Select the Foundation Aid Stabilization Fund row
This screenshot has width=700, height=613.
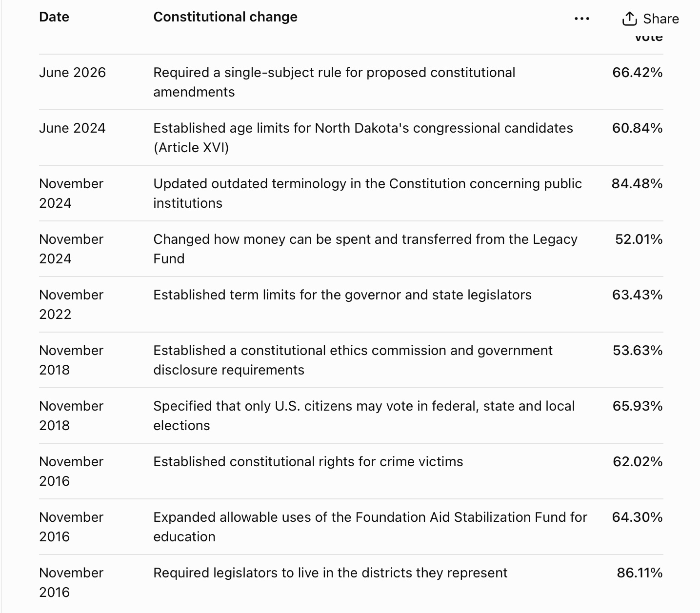(x=351, y=527)
